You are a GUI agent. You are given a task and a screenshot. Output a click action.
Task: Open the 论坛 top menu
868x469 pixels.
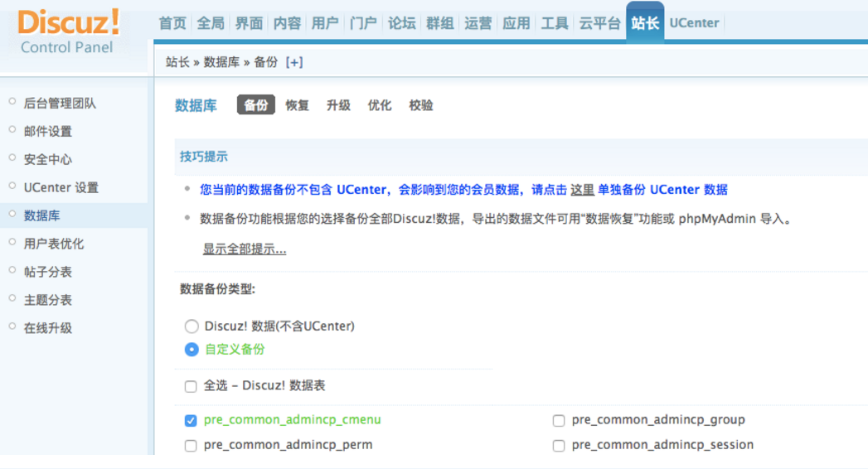[x=402, y=23]
